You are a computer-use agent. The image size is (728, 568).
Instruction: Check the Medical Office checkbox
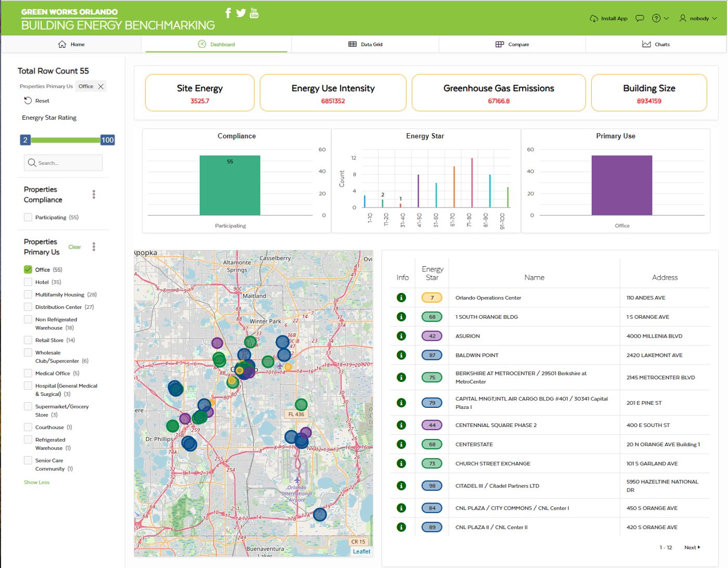[x=28, y=373]
